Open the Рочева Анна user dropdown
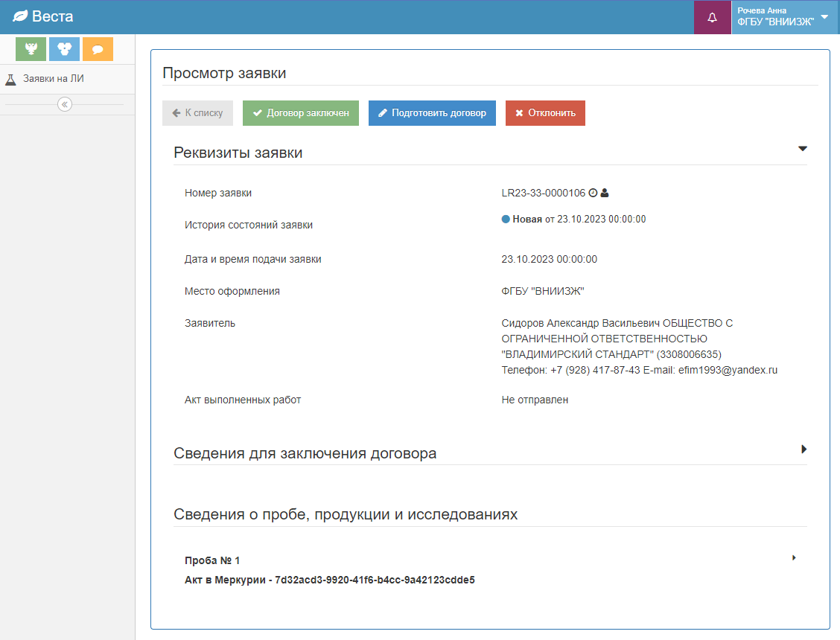This screenshot has height=640, width=840. point(783,17)
